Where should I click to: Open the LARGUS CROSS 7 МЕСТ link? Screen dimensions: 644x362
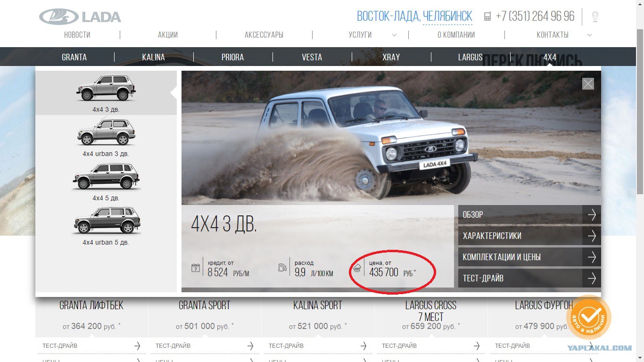point(431,311)
